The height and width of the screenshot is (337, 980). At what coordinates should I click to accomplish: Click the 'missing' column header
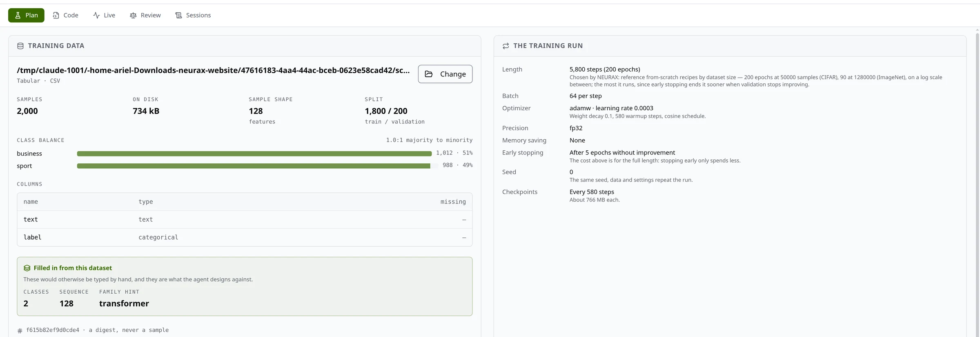point(453,202)
